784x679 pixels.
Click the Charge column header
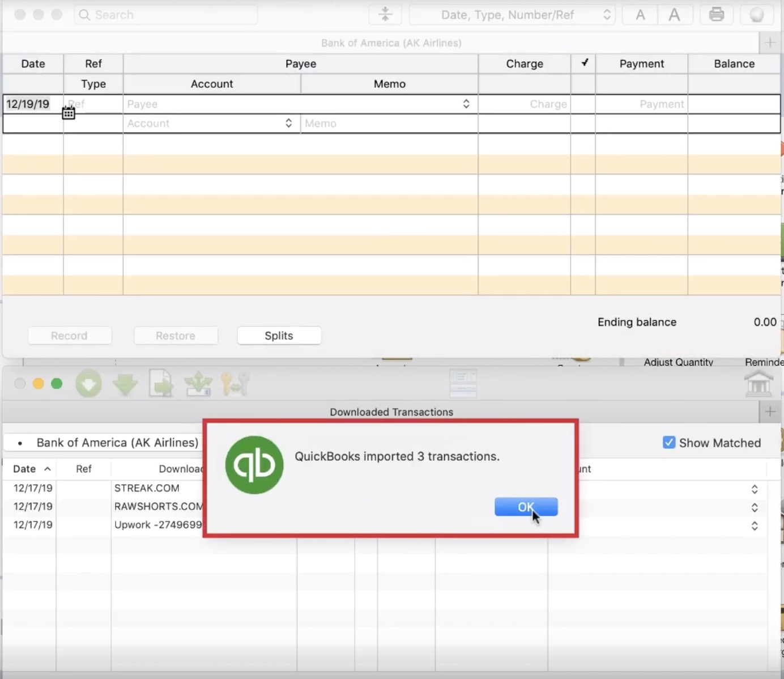[x=525, y=64]
